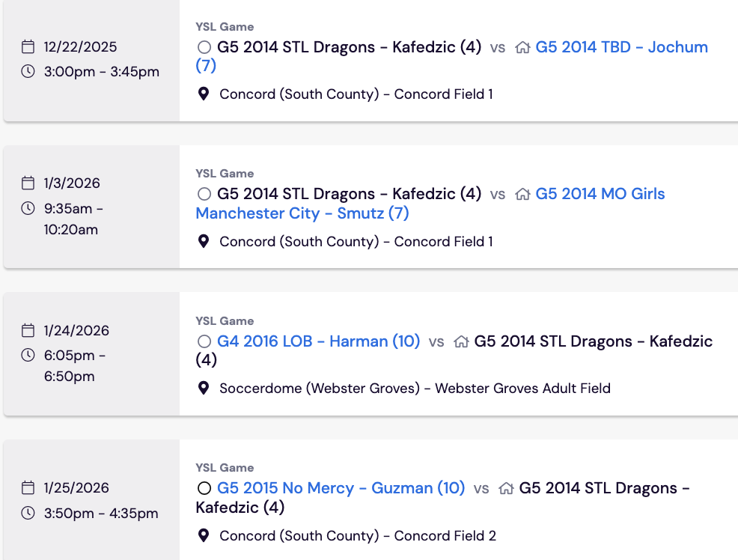This screenshot has height=560, width=738.
Task: Select the radio circle for the 1/3/2026 game
Action: pos(204,194)
